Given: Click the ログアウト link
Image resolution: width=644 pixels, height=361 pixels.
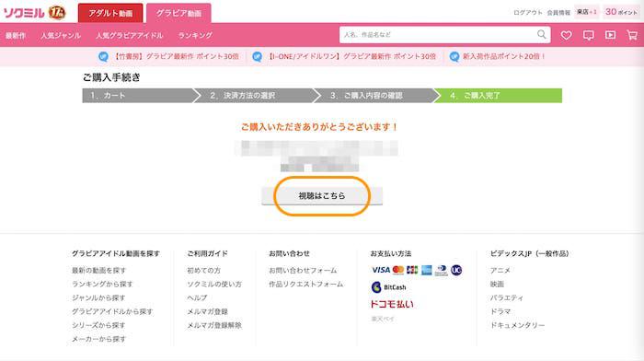Looking at the screenshot, I should pyautogui.click(x=528, y=13).
